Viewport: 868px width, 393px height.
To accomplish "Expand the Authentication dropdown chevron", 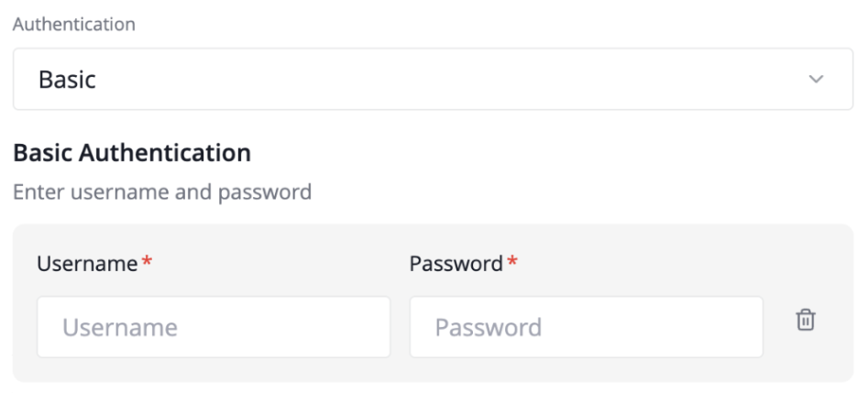I will pyautogui.click(x=816, y=80).
